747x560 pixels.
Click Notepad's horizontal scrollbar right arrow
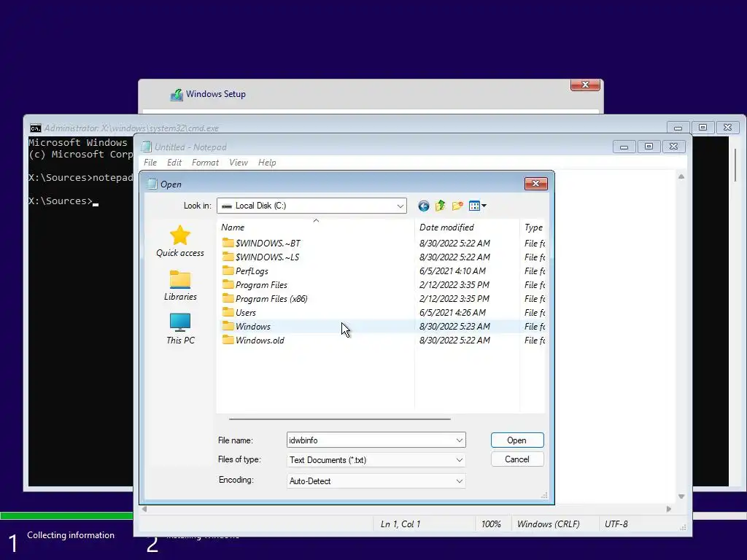669,509
